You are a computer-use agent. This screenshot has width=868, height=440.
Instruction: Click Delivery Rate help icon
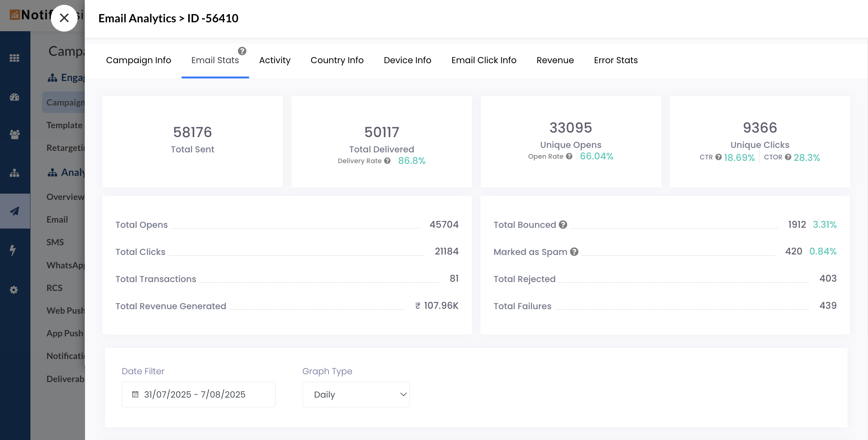pos(387,161)
